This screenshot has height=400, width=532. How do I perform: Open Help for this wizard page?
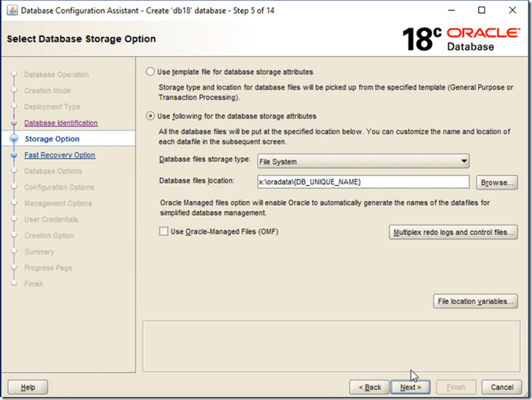tap(28, 387)
